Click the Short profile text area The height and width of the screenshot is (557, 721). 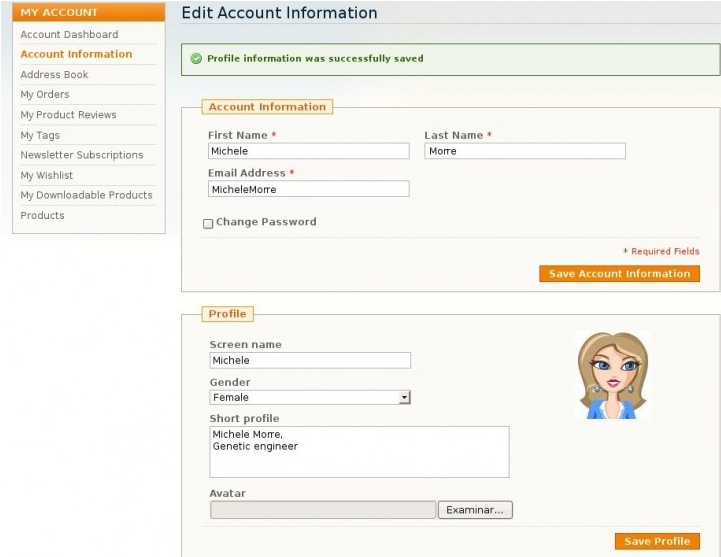pyautogui.click(x=359, y=452)
